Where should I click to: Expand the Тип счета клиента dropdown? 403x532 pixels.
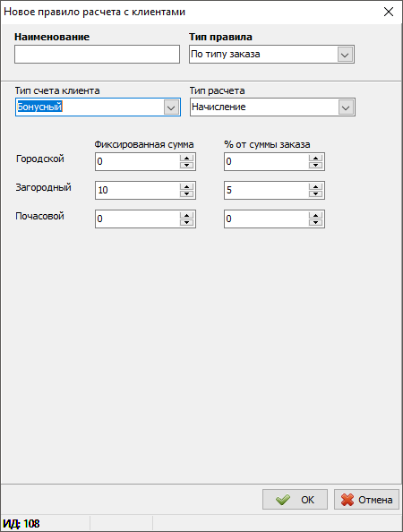click(x=171, y=107)
